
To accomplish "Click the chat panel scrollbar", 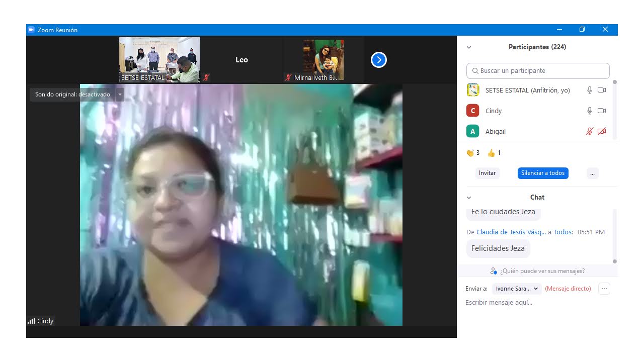I will pyautogui.click(x=614, y=235).
